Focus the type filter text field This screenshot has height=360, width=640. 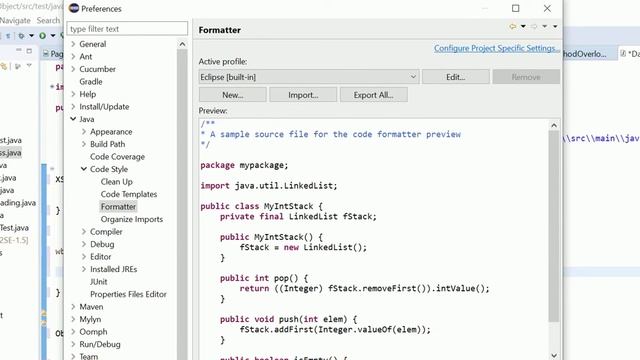tap(127, 29)
